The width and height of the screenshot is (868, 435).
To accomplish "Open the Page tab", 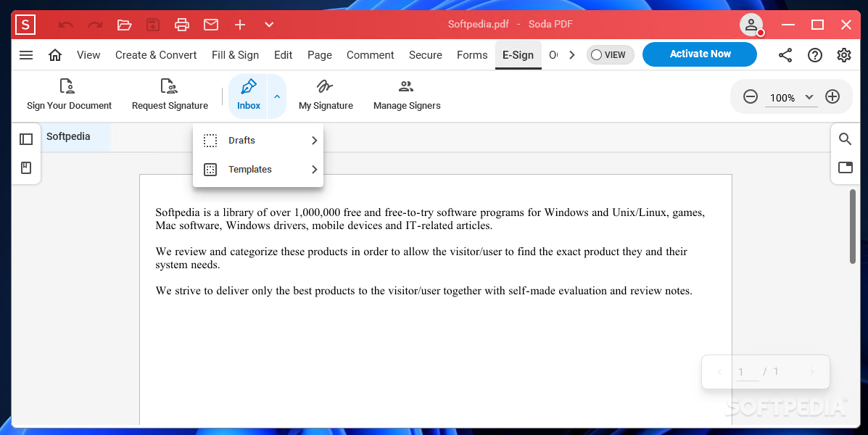I will [319, 55].
